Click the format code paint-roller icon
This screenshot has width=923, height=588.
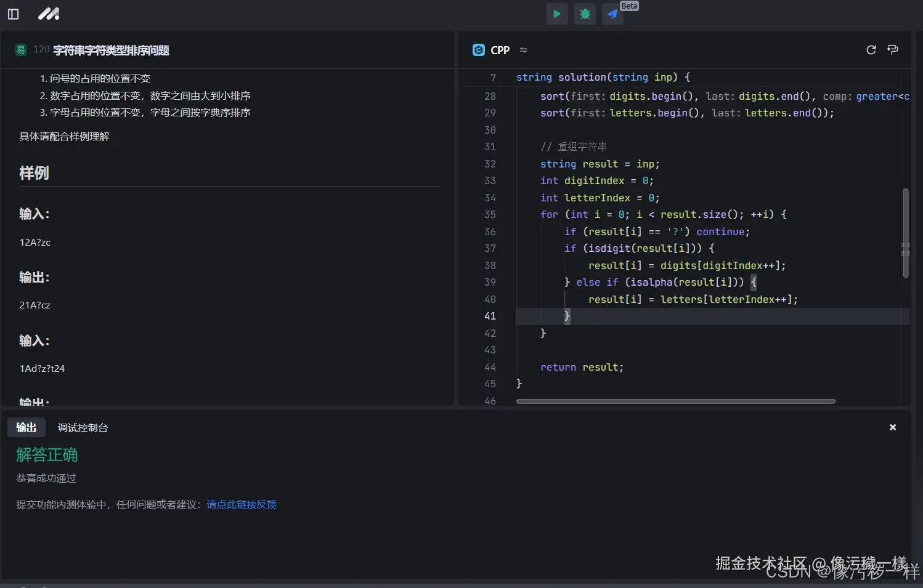click(892, 50)
